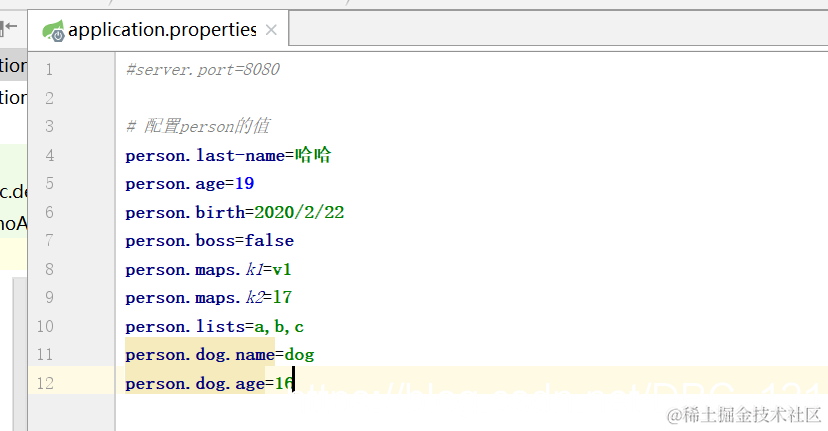Click line number 6 in the gutter
Screen dimensions: 828x431
pos(49,212)
